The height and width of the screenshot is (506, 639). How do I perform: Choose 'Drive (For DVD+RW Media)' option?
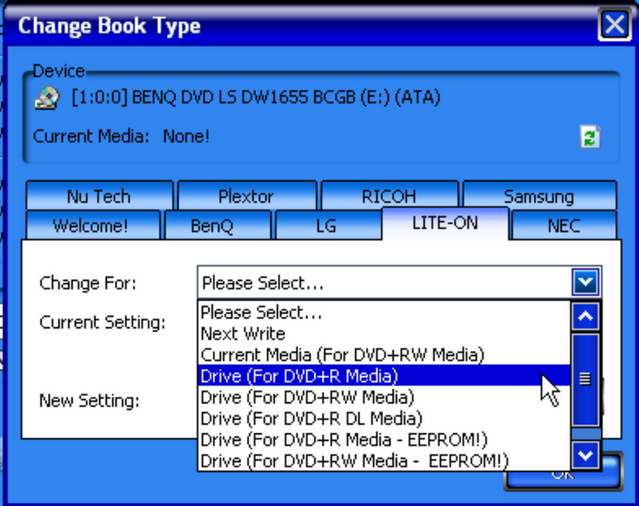coord(384,397)
